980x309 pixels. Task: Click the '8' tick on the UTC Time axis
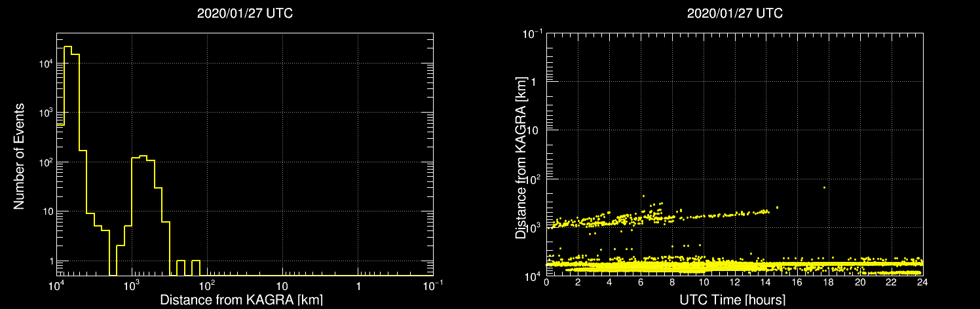point(672,282)
